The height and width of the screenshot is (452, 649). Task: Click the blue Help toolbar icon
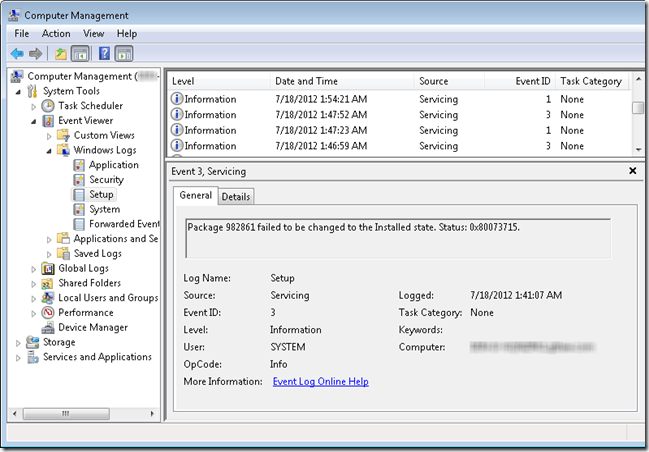[103, 53]
